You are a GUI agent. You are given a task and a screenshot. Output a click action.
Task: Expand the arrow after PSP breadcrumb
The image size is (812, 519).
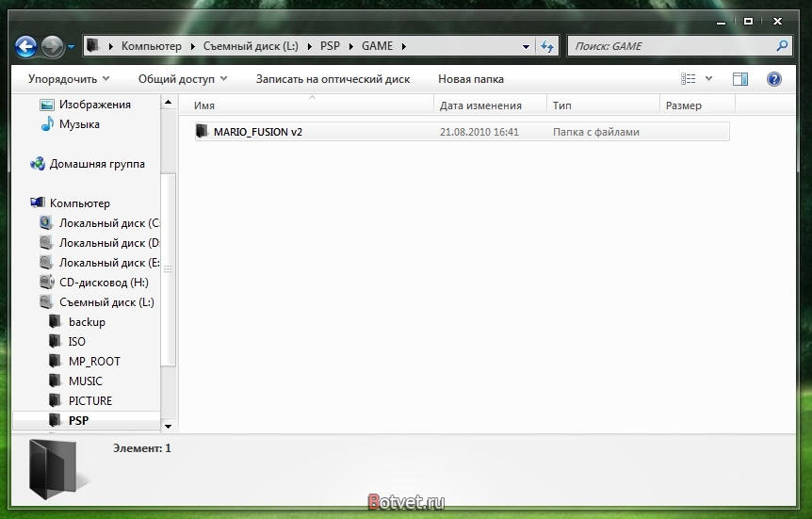351,46
